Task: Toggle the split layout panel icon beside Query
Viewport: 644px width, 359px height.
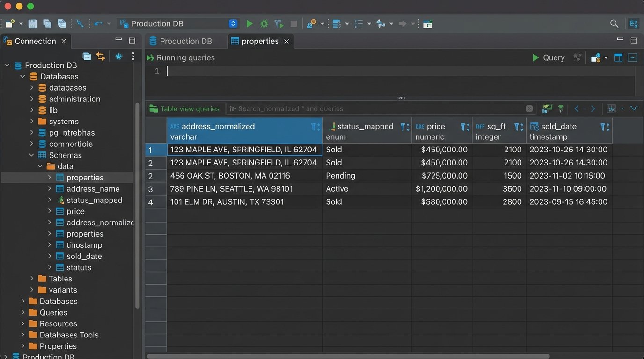Action: [618, 58]
